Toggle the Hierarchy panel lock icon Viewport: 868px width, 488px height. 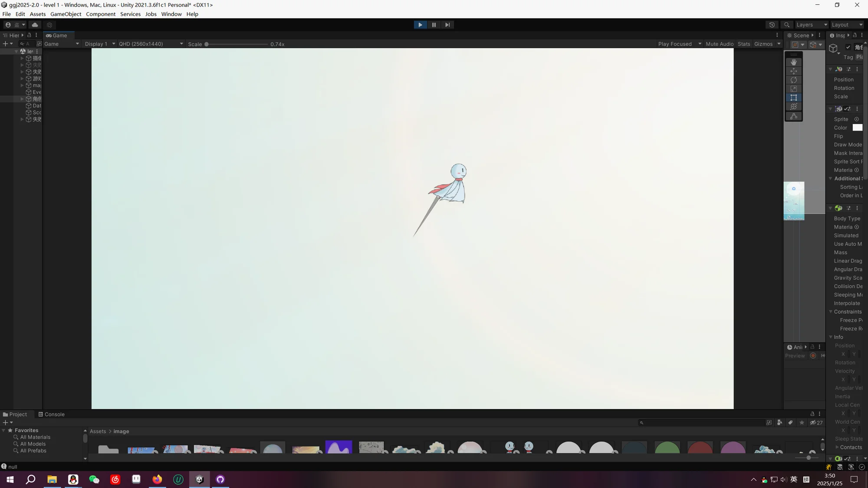point(29,35)
